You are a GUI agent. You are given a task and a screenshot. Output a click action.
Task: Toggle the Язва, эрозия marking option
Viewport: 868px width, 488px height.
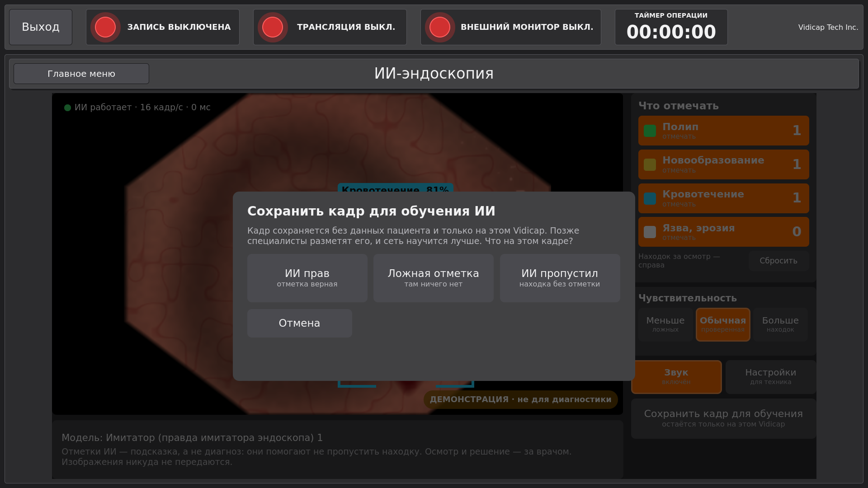[723, 232]
